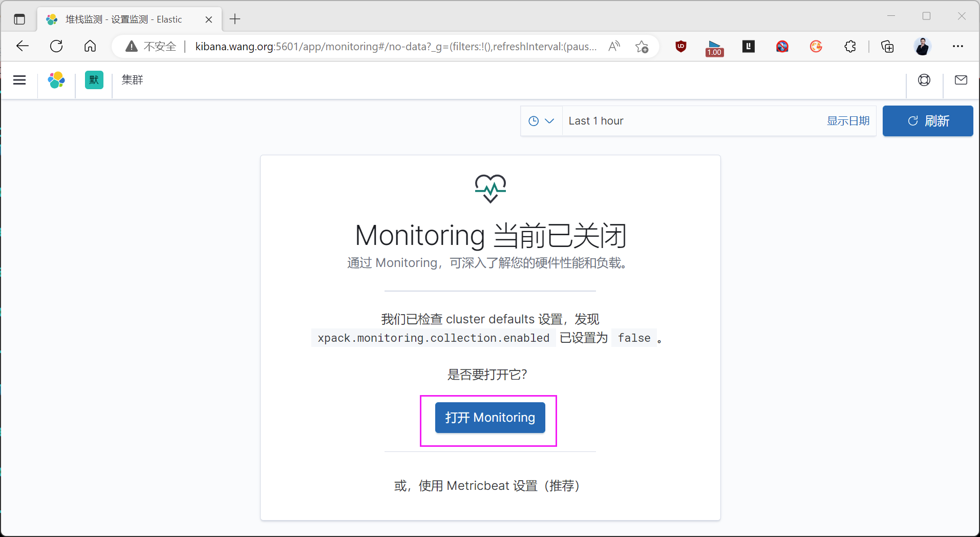Viewport: 980px width, 537px height.
Task: Reload the current browser page
Action: tap(56, 46)
